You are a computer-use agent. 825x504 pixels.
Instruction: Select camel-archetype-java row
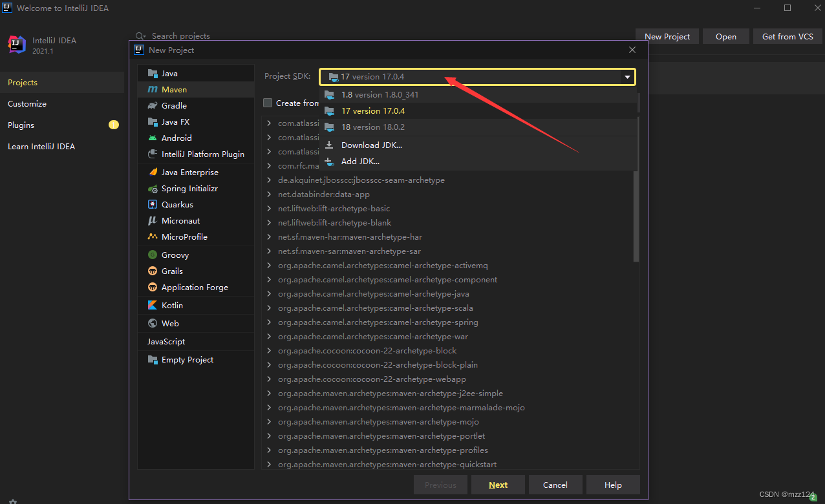coord(447,293)
